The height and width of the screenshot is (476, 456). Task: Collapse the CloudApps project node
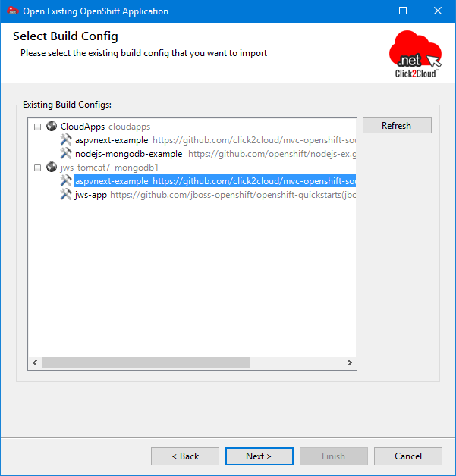click(x=37, y=126)
